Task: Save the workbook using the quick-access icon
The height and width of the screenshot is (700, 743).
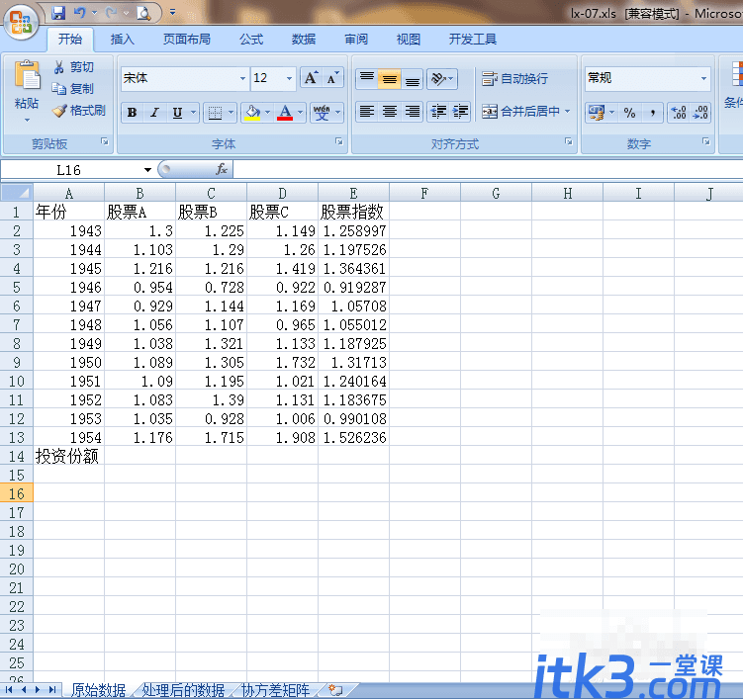Action: [x=58, y=13]
